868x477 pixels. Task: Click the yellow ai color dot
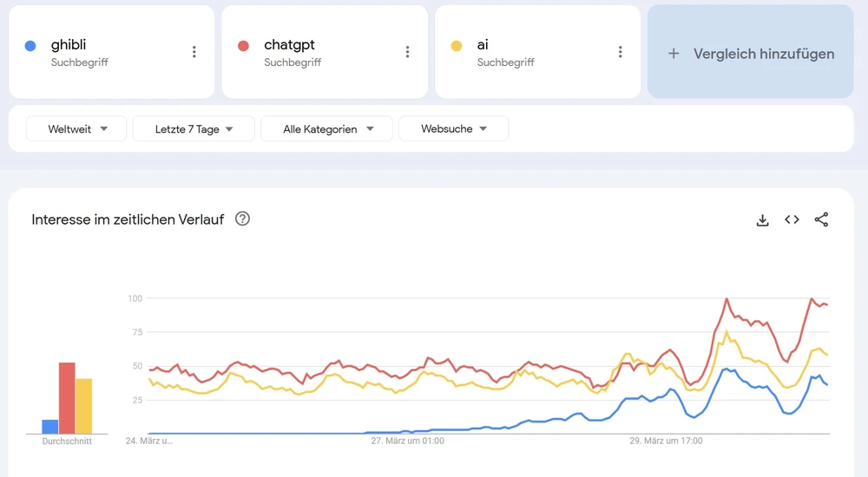457,46
